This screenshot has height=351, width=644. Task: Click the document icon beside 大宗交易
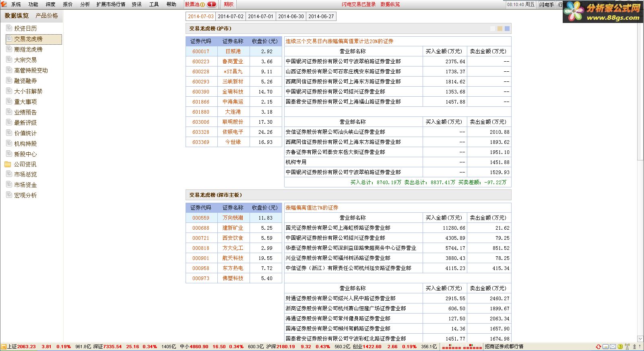[x=9, y=59]
